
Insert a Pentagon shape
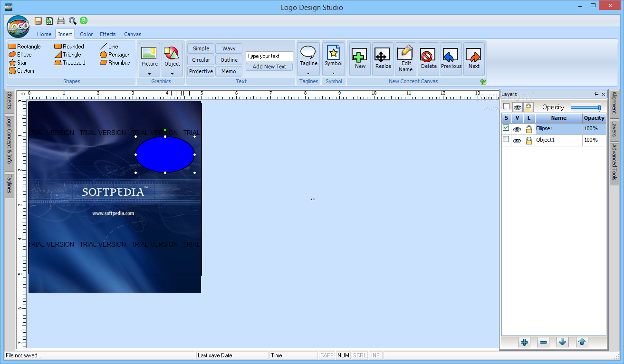tap(115, 55)
